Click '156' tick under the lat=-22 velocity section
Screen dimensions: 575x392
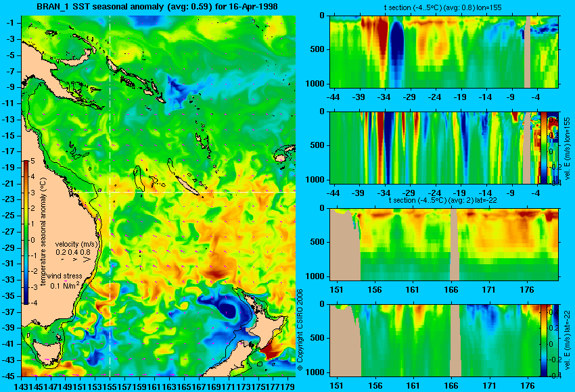[375, 386]
